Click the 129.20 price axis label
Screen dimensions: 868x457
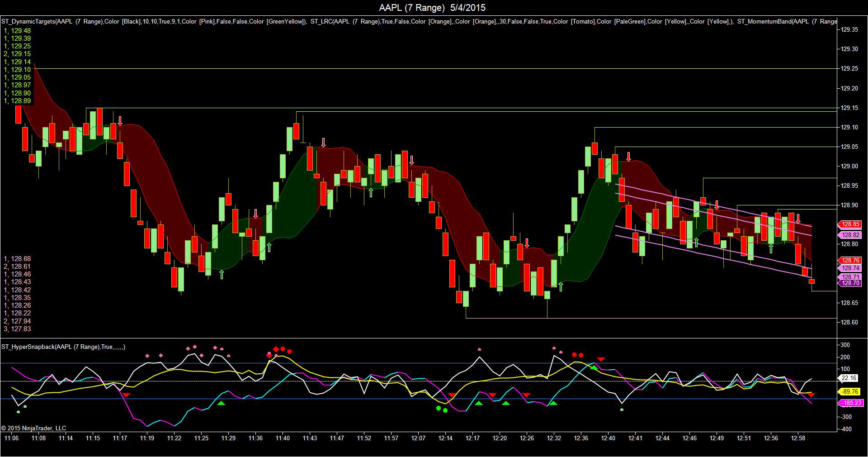pos(849,88)
